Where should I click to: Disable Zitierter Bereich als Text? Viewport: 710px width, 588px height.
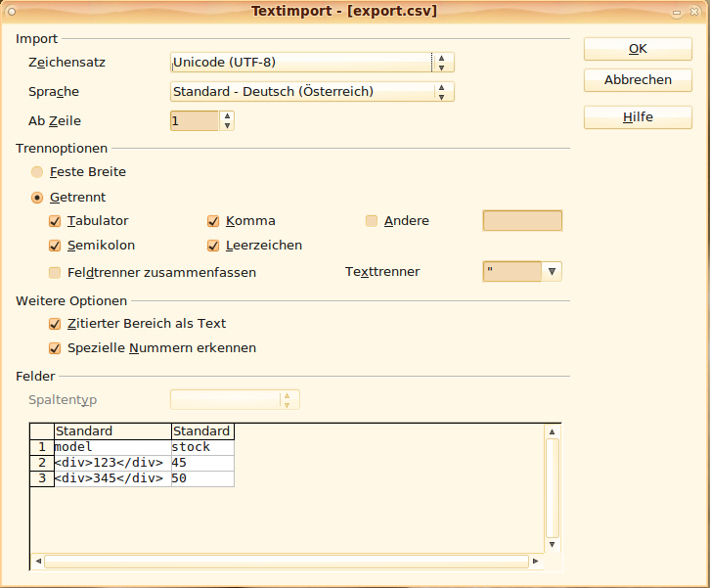[x=55, y=324]
